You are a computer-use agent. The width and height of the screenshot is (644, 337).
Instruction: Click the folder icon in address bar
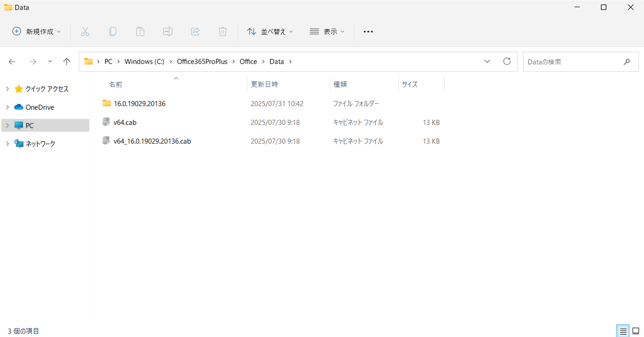[88, 61]
